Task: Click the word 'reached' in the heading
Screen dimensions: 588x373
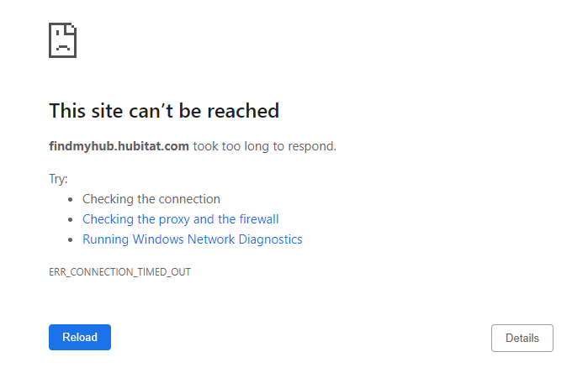Action: [243, 111]
